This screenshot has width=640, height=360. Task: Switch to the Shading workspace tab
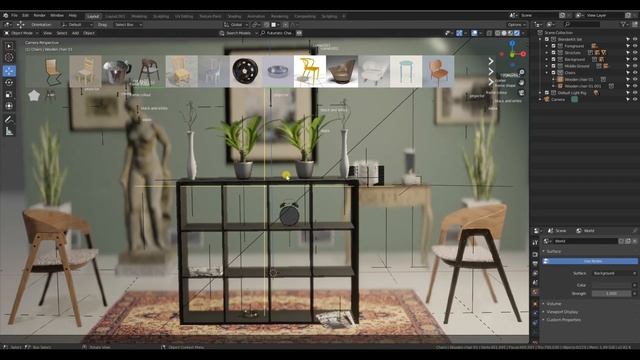point(234,16)
